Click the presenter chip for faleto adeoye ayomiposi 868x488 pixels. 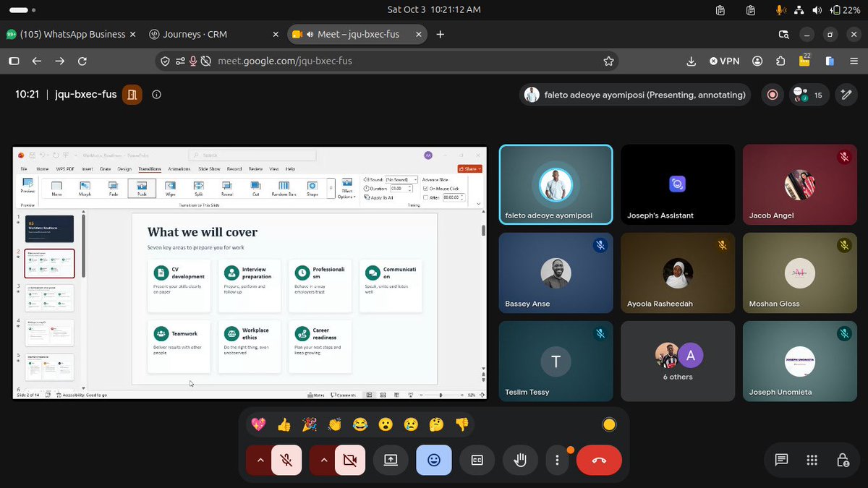635,95
